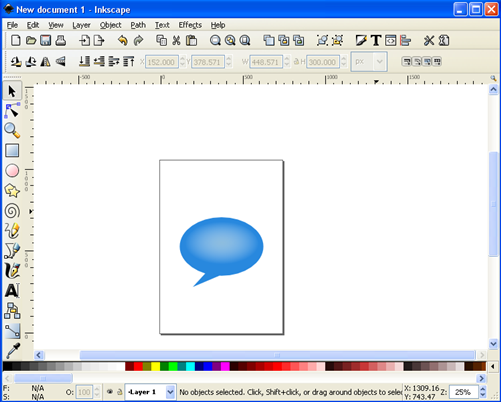Viewport: 501px width, 402px height.
Task: Click vertical scrollbar down arrow
Action: coord(493,343)
